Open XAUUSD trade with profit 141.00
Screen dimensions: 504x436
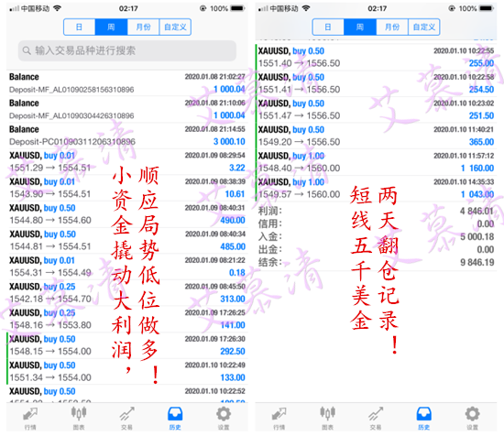pos(127,319)
